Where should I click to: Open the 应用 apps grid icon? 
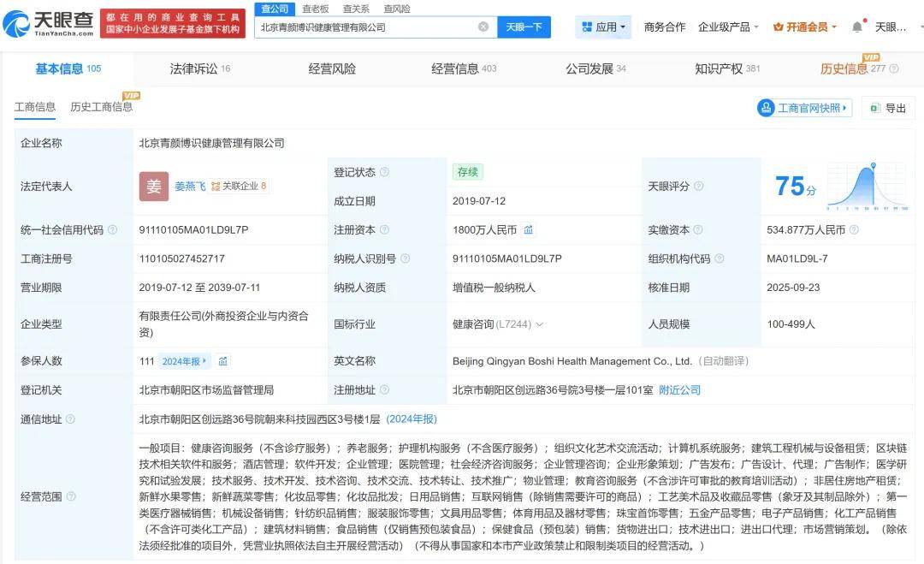(x=586, y=27)
